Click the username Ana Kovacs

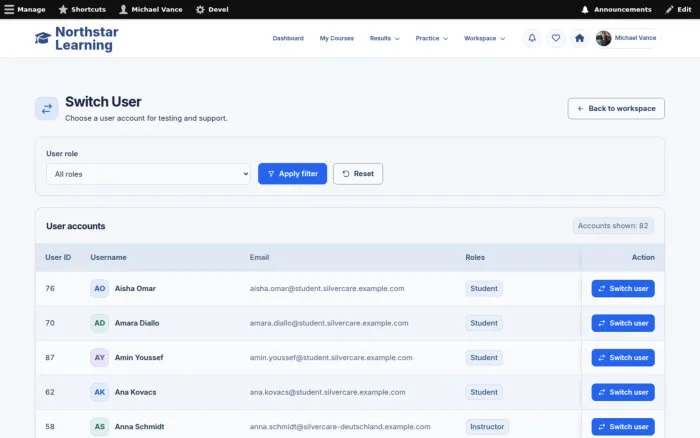136,392
